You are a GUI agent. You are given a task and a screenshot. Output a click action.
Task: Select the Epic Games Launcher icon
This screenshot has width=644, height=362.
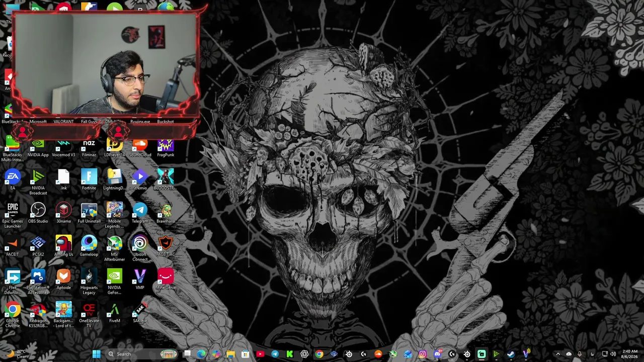13,216
